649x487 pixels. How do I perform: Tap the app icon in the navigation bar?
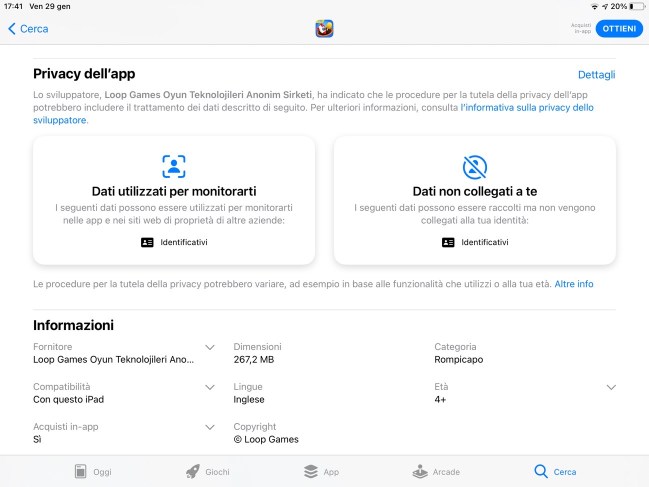324,29
